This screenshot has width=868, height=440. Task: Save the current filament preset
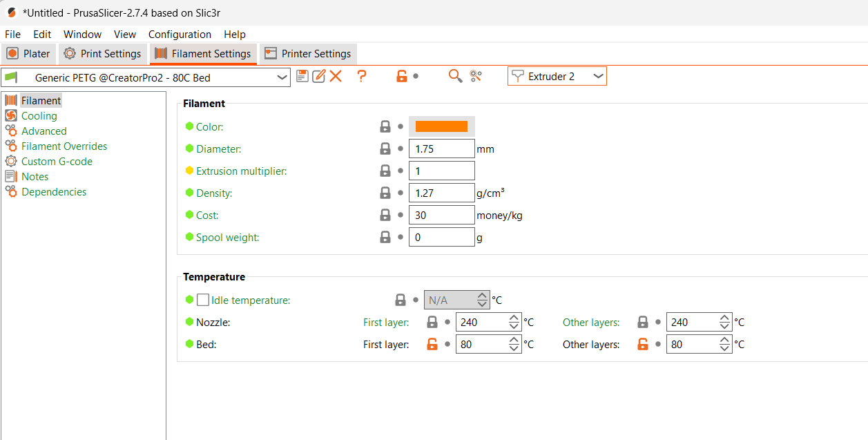(302, 76)
